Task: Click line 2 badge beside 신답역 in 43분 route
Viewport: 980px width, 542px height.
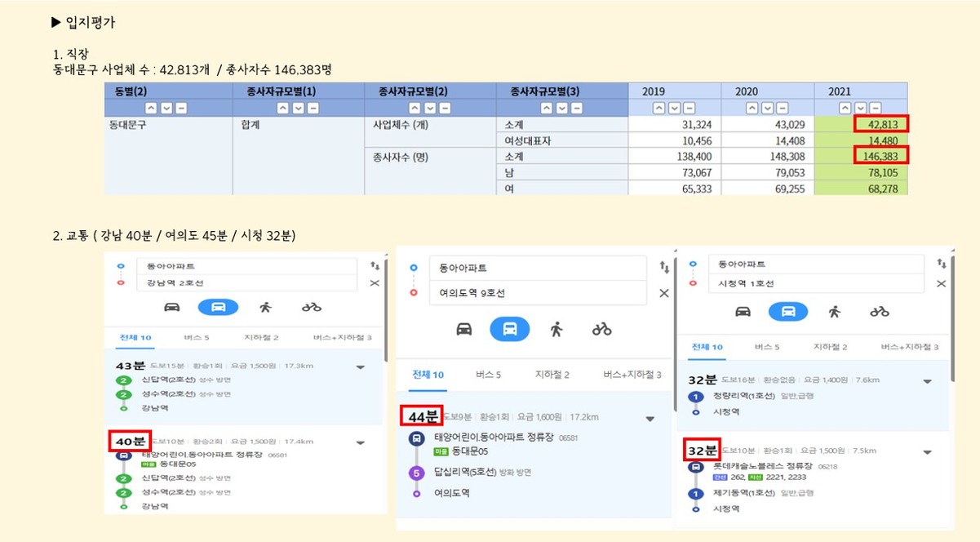Action: [123, 381]
